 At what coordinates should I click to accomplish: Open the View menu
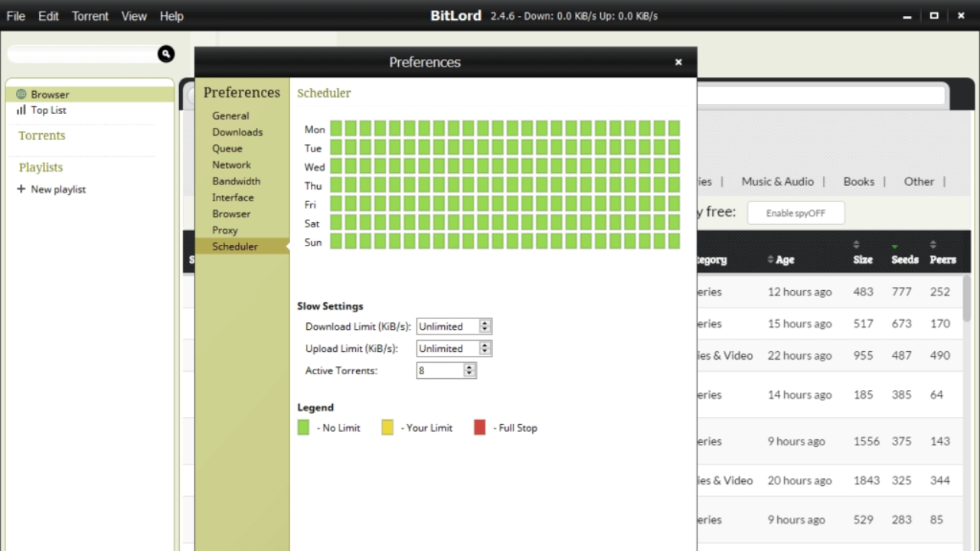[134, 16]
